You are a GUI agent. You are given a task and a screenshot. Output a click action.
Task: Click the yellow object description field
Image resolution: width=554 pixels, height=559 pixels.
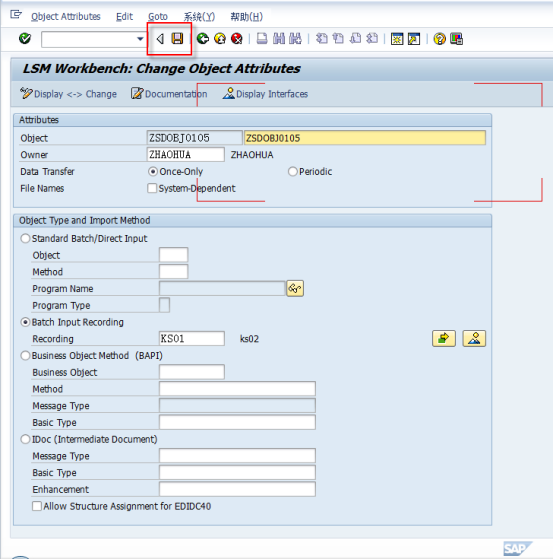[x=365, y=138]
